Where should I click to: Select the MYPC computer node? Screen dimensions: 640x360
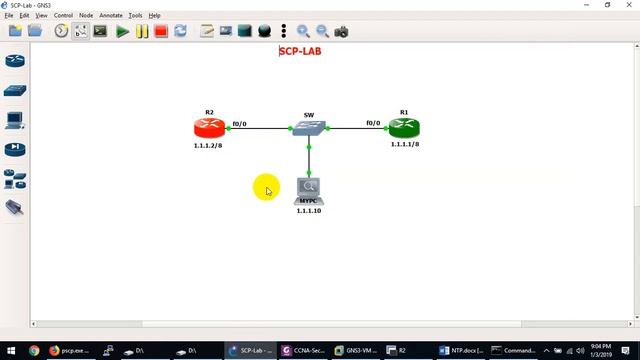point(309,191)
